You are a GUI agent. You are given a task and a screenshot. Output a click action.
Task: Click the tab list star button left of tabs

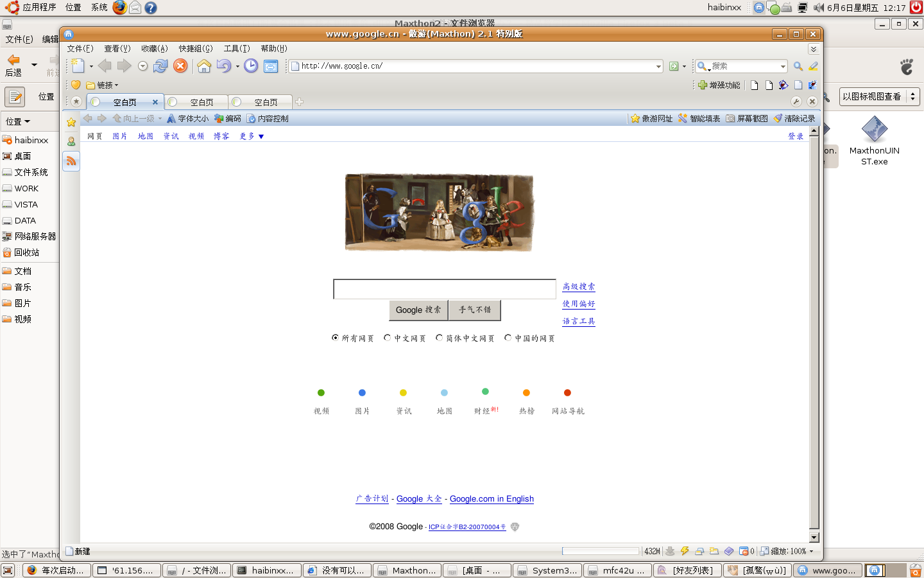click(76, 101)
